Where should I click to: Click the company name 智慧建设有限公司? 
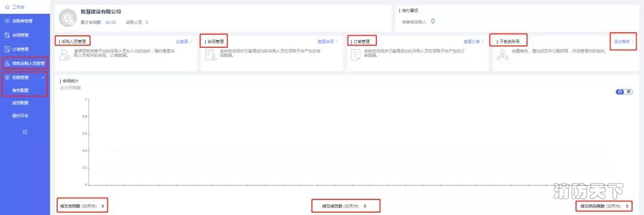tap(101, 12)
